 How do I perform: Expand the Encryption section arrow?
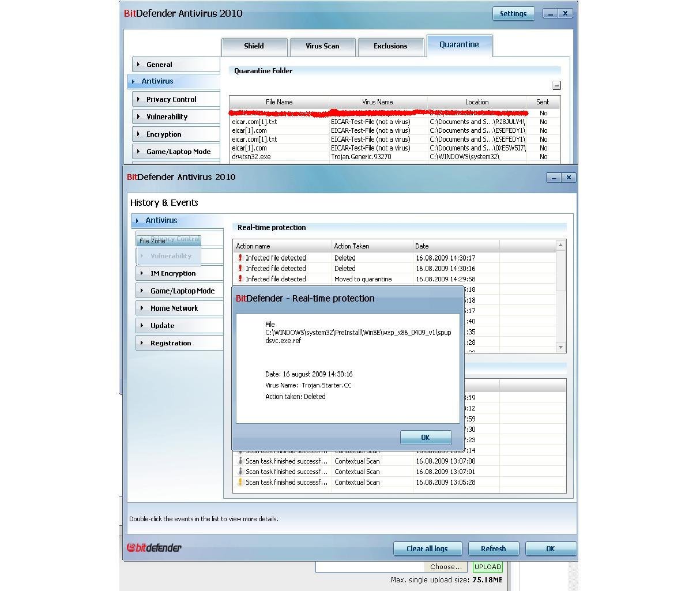tap(138, 134)
